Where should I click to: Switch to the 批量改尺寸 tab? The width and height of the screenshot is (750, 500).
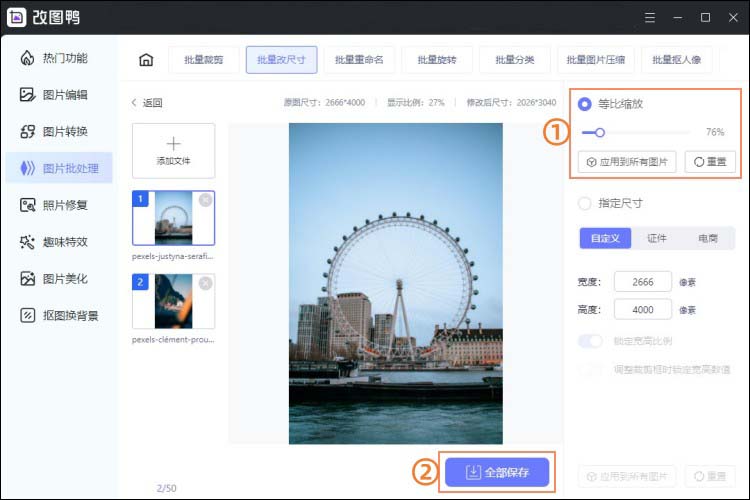tap(281, 60)
